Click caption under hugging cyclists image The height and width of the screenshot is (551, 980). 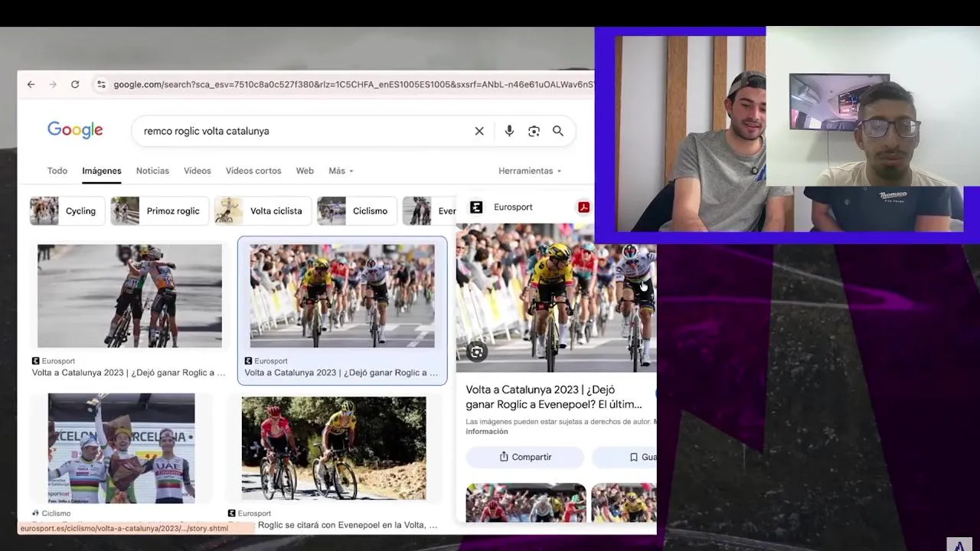pyautogui.click(x=129, y=373)
